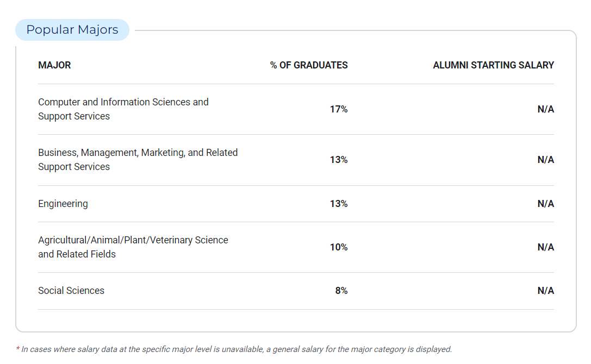This screenshot has height=364, width=591.
Task: Select Computer and Information Sciences major
Action: [123, 109]
